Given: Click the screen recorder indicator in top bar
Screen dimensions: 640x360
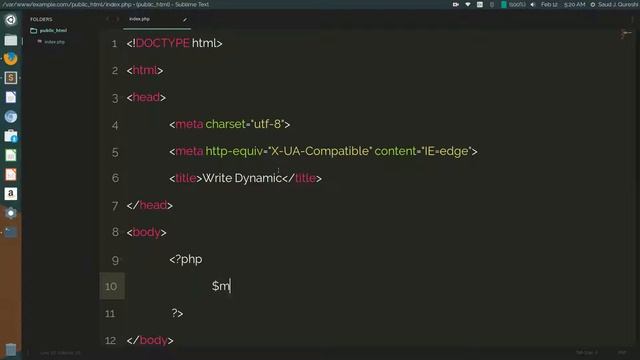Looking at the screenshot, I should (x=456, y=4).
